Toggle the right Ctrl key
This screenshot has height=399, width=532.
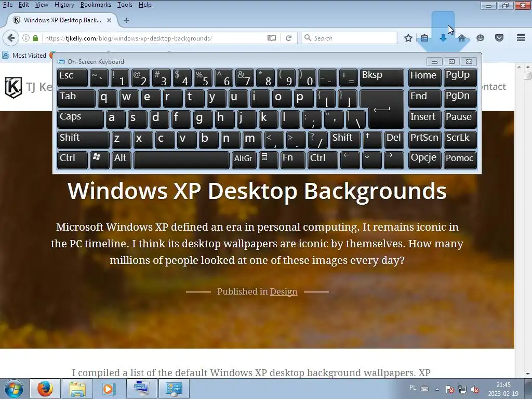pyautogui.click(x=323, y=160)
